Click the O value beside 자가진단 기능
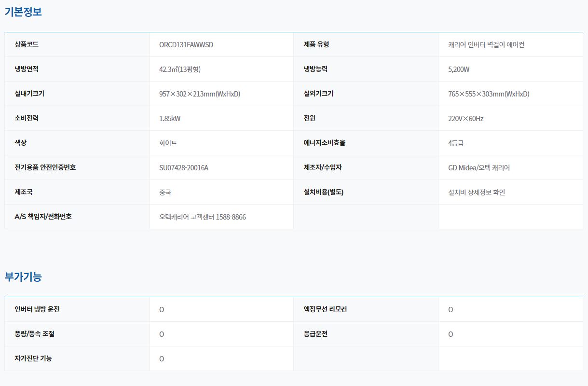This screenshot has height=386, width=588. click(162, 359)
